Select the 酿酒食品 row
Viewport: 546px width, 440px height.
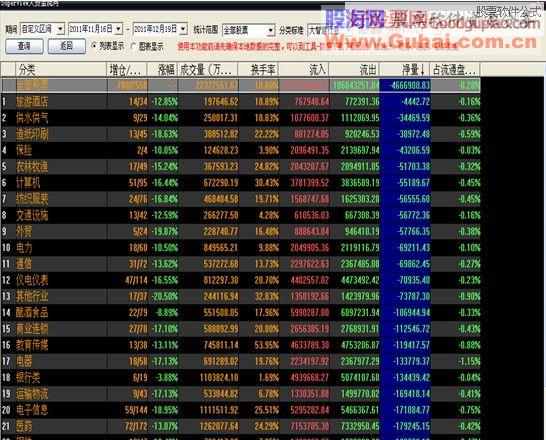click(241, 313)
